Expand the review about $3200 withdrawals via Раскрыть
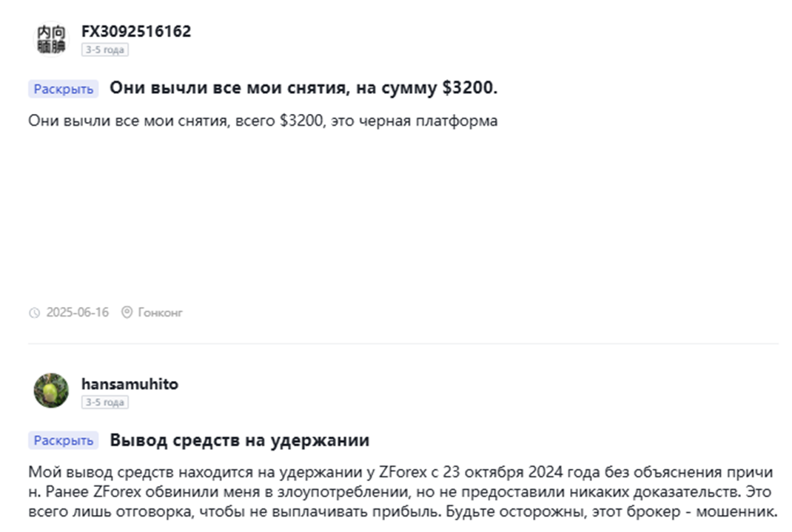Viewport: 792px width, 532px height. click(64, 89)
